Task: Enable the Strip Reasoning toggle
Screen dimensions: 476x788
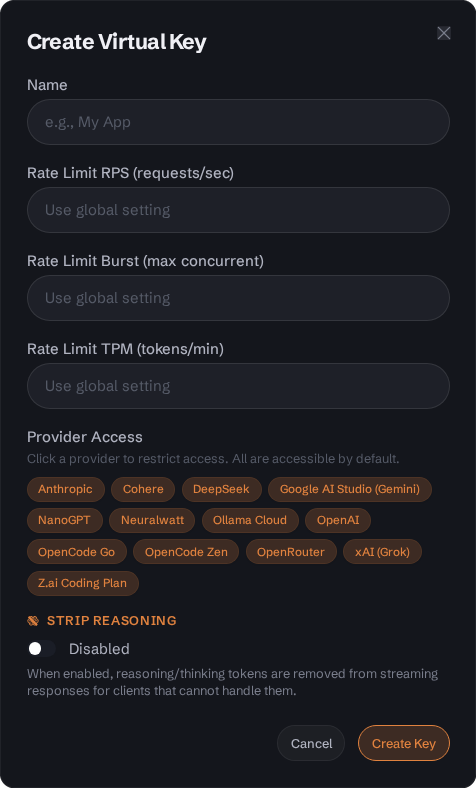Action: point(42,649)
